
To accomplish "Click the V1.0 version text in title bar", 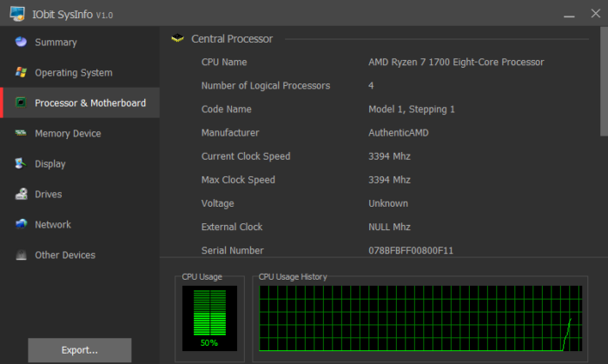I will (104, 15).
